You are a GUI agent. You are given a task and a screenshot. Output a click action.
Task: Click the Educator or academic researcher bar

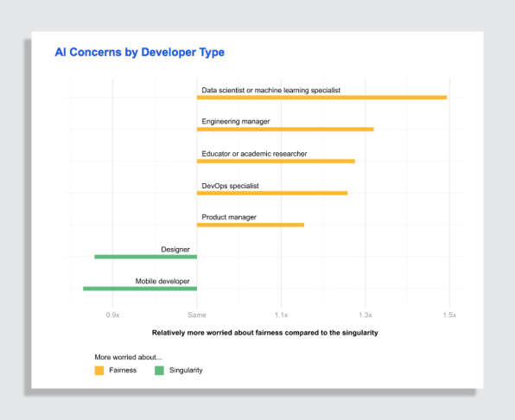(276, 162)
